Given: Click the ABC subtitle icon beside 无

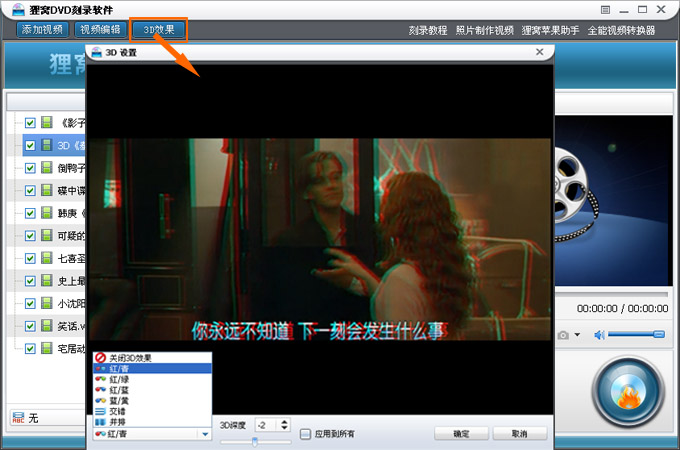Looking at the screenshot, I should [18, 418].
